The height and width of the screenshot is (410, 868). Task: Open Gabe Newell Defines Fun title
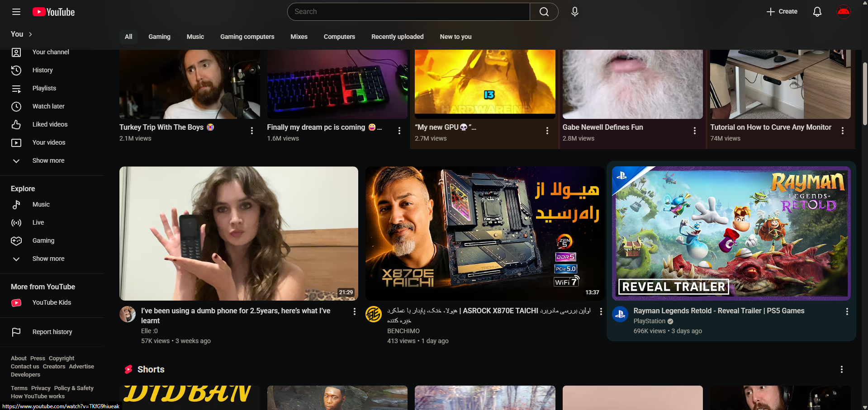pos(602,127)
